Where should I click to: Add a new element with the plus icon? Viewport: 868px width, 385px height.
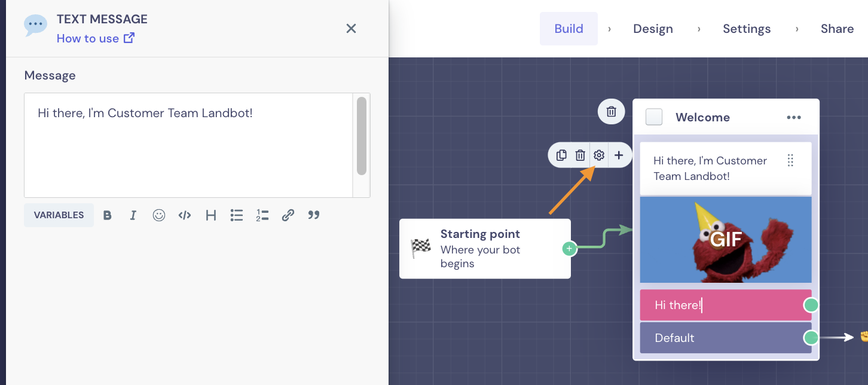click(x=619, y=155)
